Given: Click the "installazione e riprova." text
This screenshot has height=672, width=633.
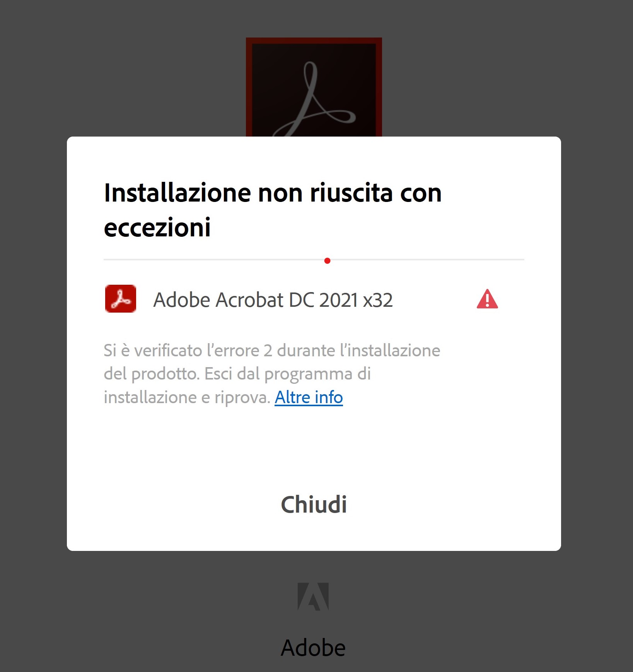Looking at the screenshot, I should click(187, 397).
